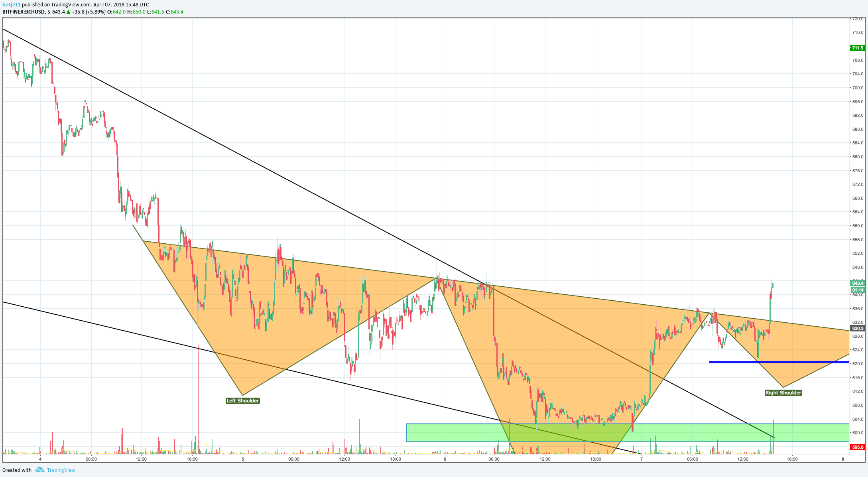Click the green up-triangle change indicator
This screenshot has height=477, width=868.
(69, 12)
